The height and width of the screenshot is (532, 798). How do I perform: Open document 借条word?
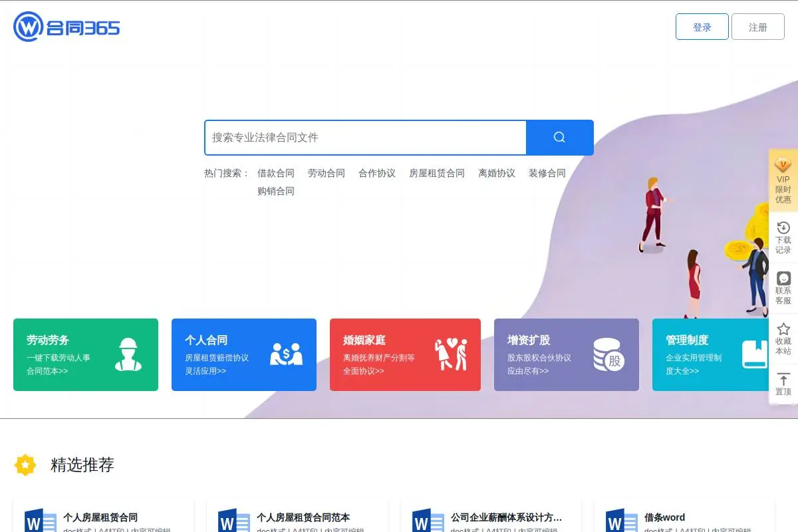click(x=664, y=517)
